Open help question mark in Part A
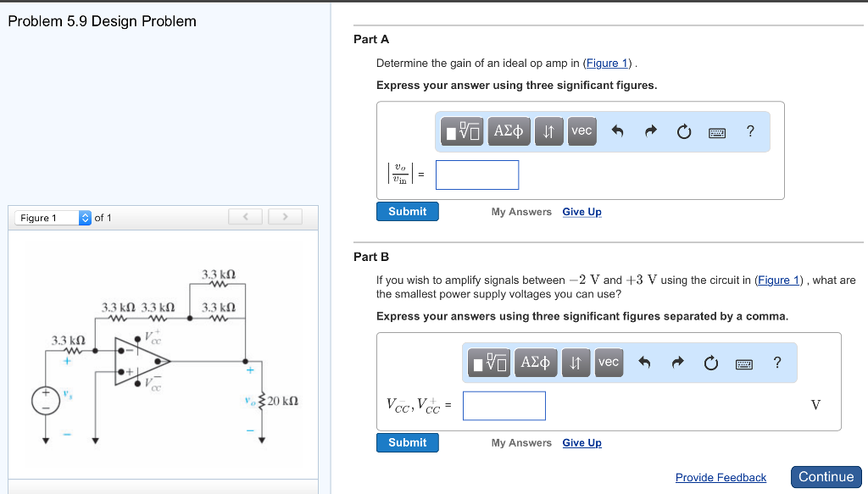This screenshot has height=494, width=868. 750,131
